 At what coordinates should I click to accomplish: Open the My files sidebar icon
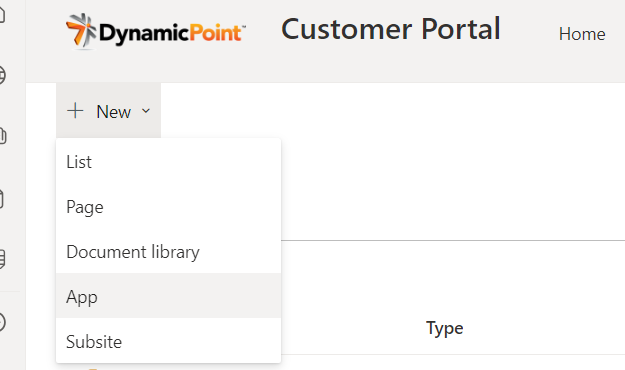tap(2, 199)
